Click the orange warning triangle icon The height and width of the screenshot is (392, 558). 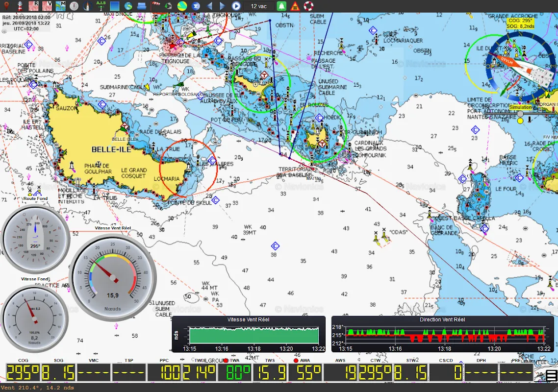(x=295, y=6)
